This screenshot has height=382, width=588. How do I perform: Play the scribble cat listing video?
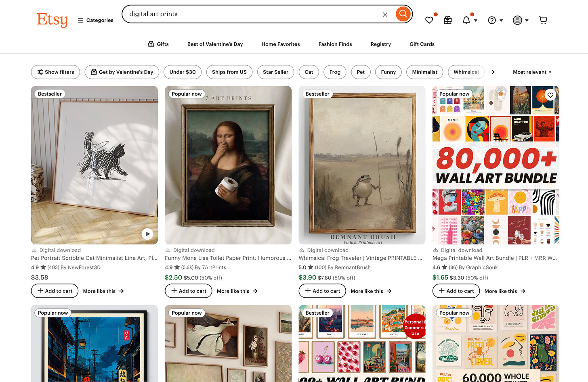coord(147,234)
